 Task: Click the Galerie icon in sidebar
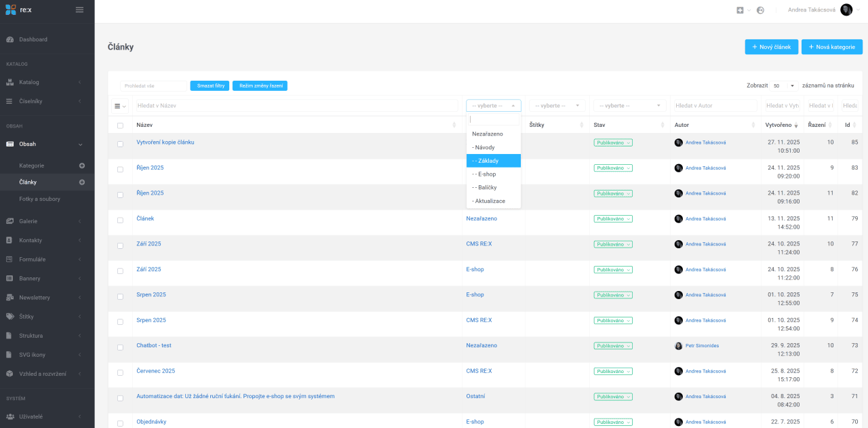(x=9, y=221)
